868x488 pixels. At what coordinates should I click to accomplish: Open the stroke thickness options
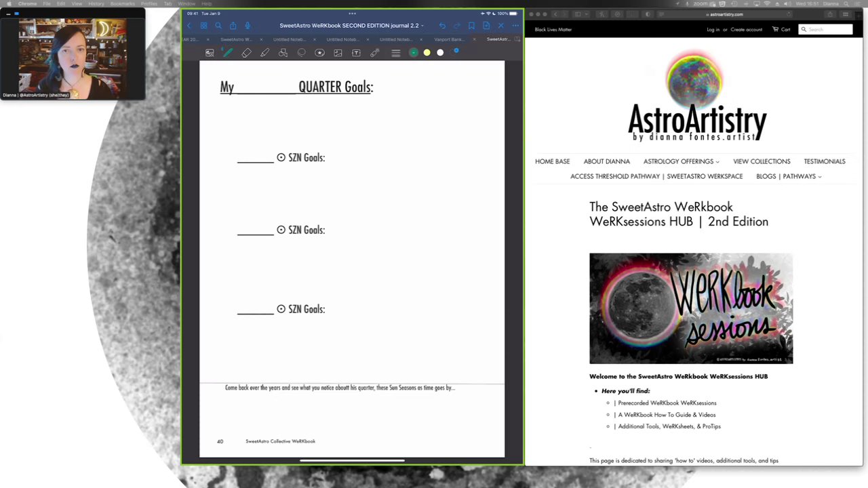[396, 53]
